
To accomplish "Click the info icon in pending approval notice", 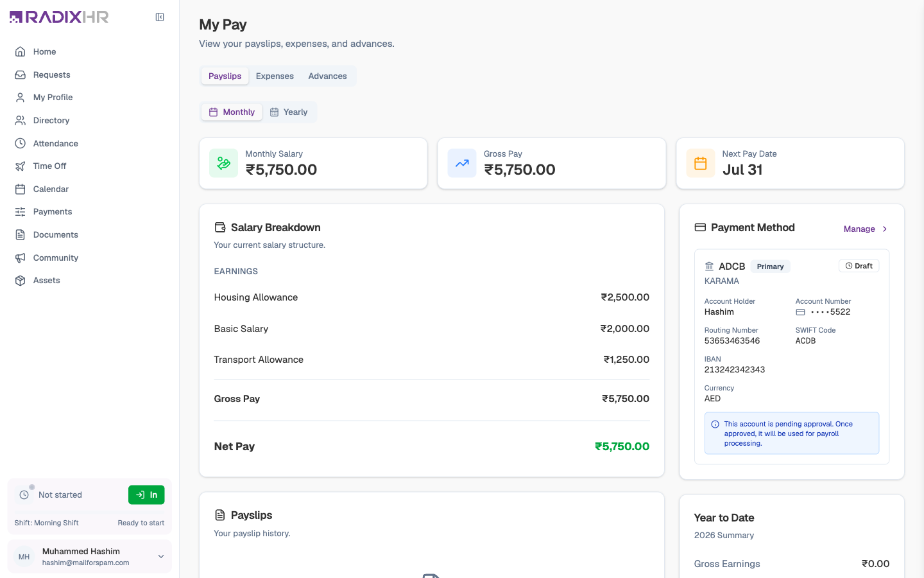I will coord(715,424).
